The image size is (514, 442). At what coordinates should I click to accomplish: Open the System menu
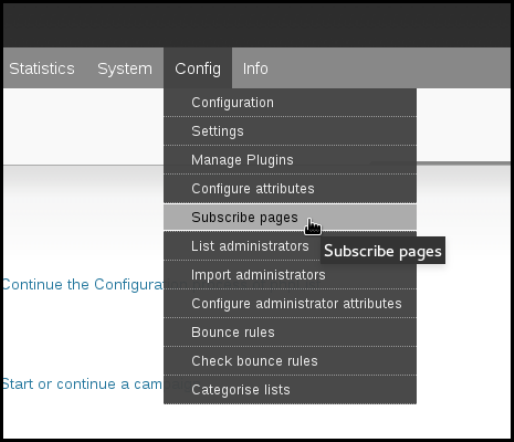(x=125, y=69)
